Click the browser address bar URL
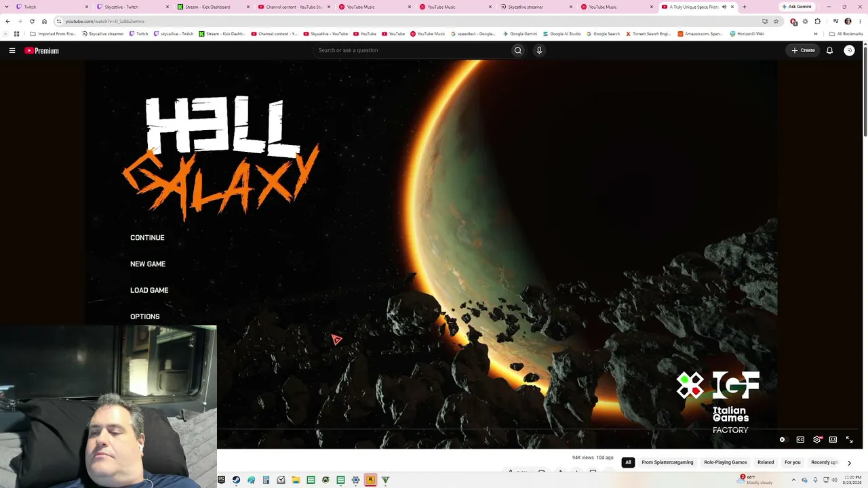Image resolution: width=868 pixels, height=488 pixels. [x=105, y=21]
